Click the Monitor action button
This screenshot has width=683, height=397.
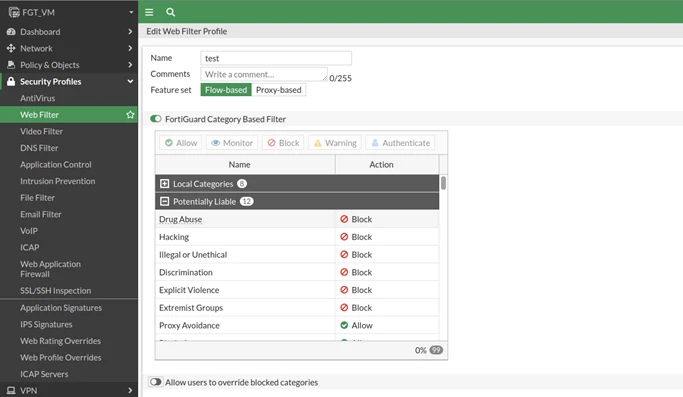pyautogui.click(x=232, y=143)
